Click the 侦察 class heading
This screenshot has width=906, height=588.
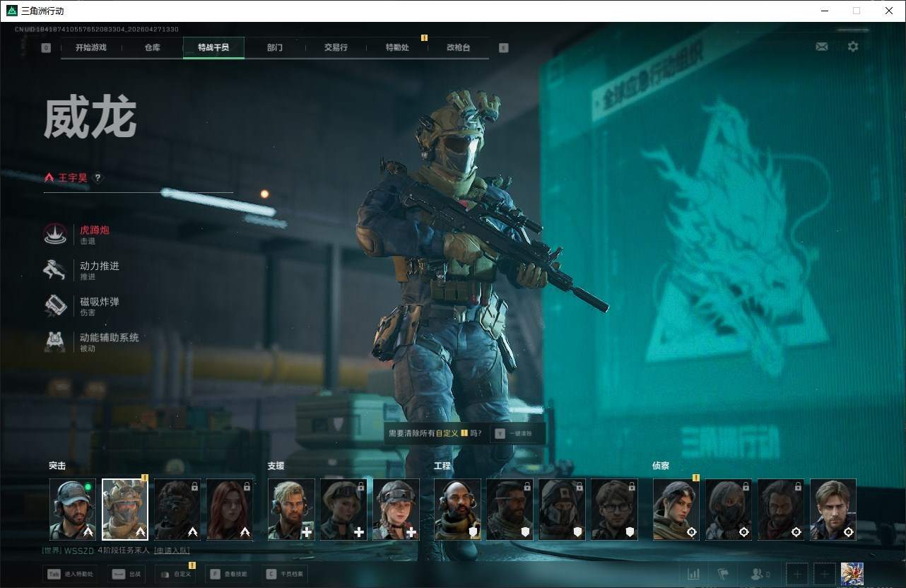(661, 466)
